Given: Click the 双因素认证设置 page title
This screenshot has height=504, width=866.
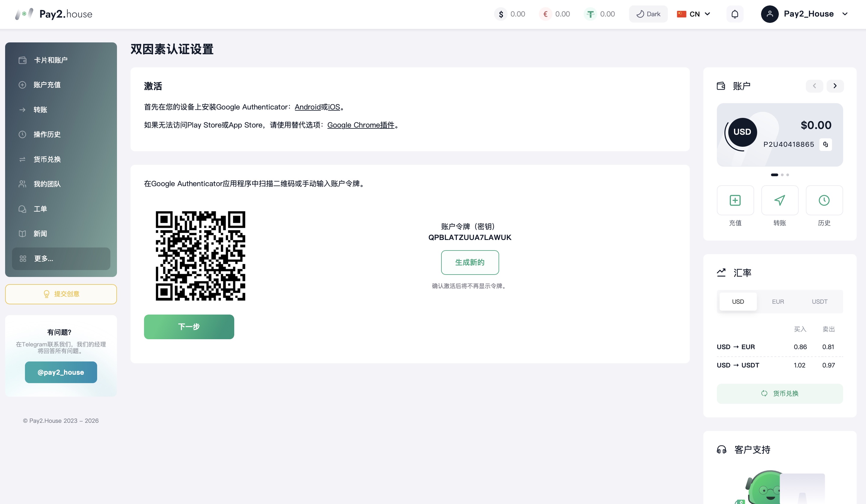Looking at the screenshot, I should (172, 49).
